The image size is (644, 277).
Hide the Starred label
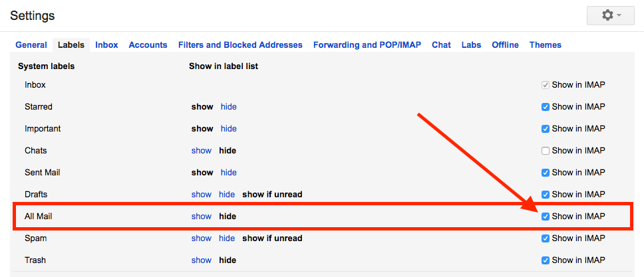[x=228, y=107]
